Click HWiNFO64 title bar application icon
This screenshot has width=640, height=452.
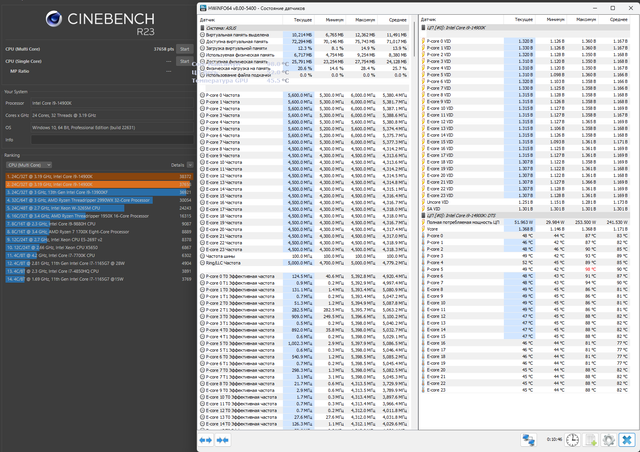point(203,8)
